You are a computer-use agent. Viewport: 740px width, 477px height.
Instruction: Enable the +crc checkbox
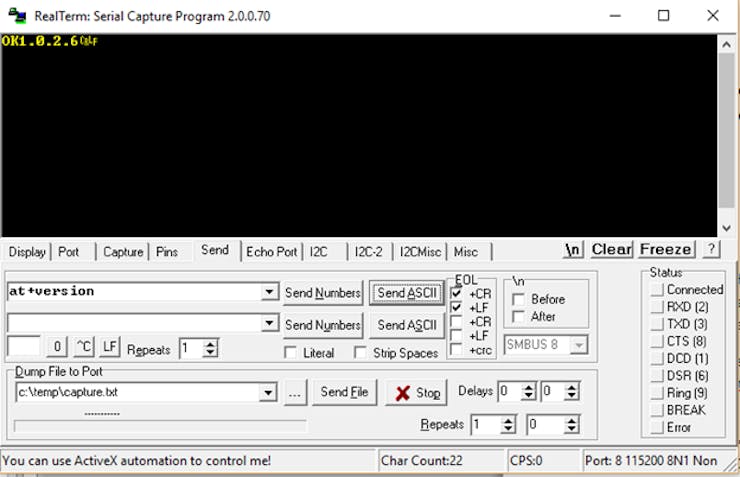(x=456, y=350)
